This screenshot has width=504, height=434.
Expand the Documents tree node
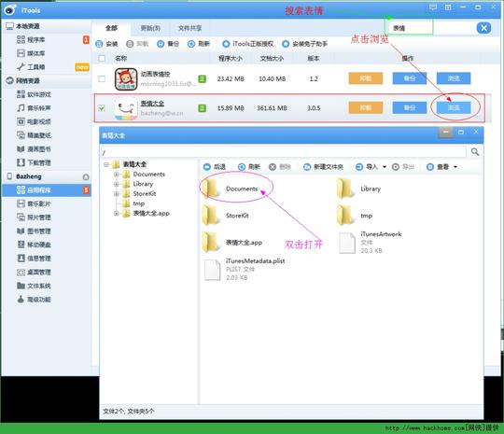pos(117,175)
